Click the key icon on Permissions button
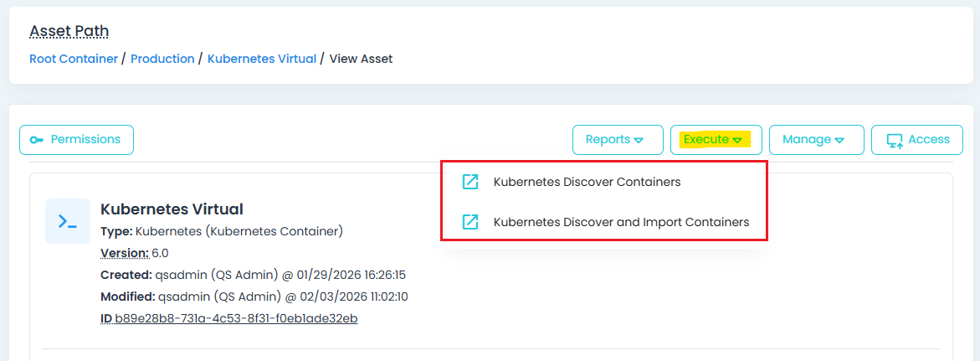 [x=37, y=140]
